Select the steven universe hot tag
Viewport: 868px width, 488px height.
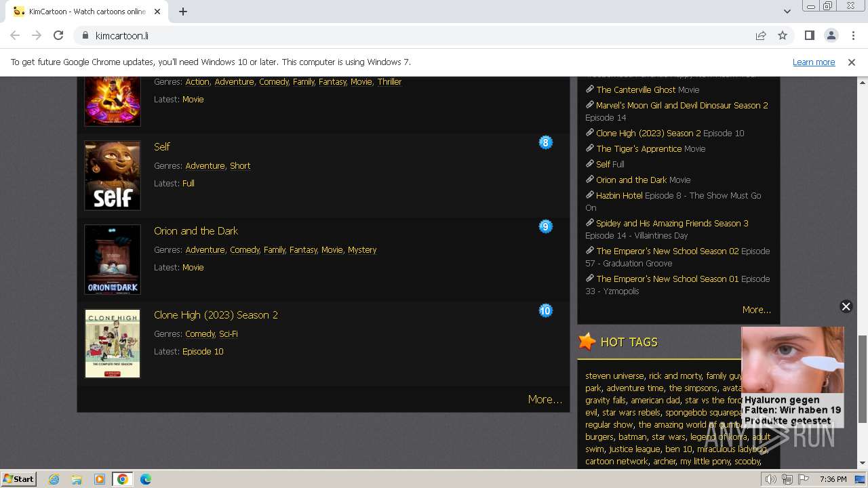[x=614, y=375]
